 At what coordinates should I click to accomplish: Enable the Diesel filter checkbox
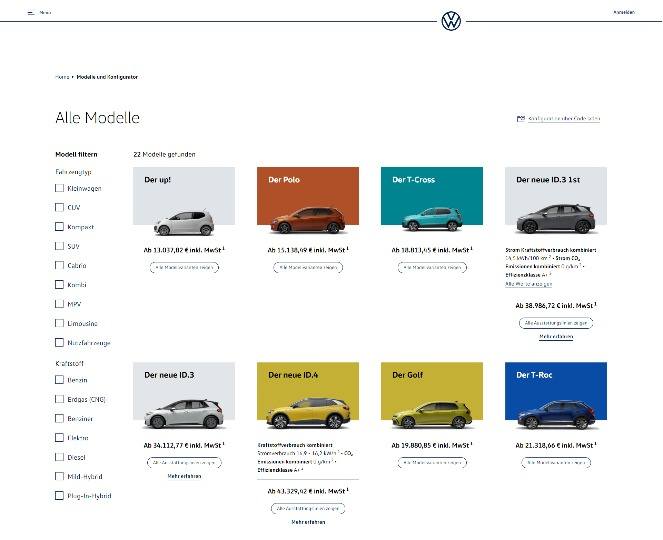[60, 457]
